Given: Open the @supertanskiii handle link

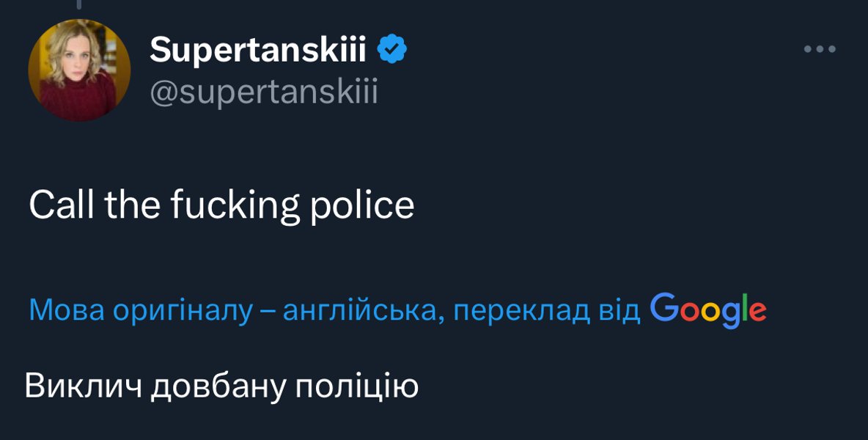Looking at the screenshot, I should [x=264, y=92].
